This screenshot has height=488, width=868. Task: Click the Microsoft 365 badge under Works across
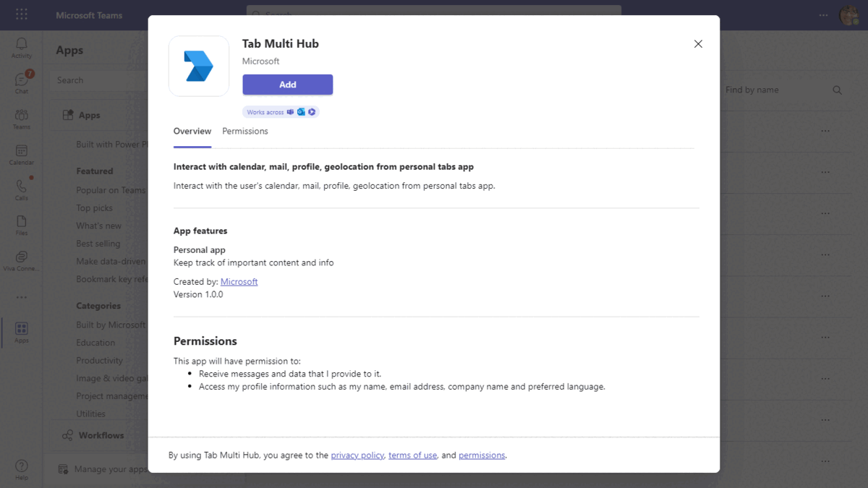(312, 111)
